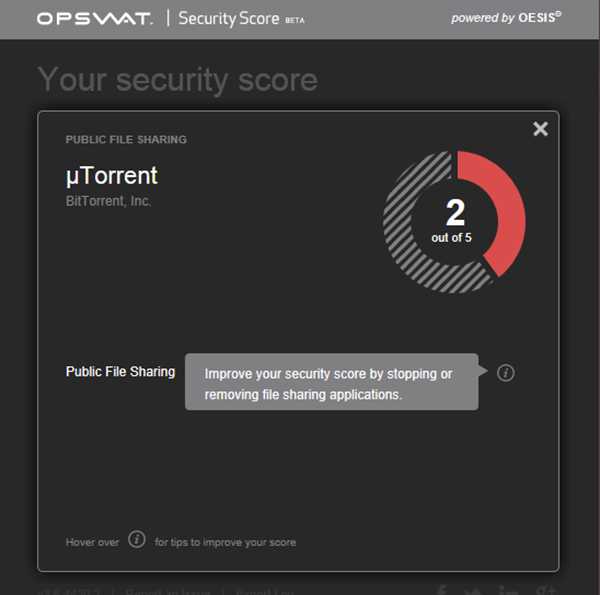Open the LinkedIn icon in the footer
Screen dimensions: 600x595
click(x=509, y=590)
